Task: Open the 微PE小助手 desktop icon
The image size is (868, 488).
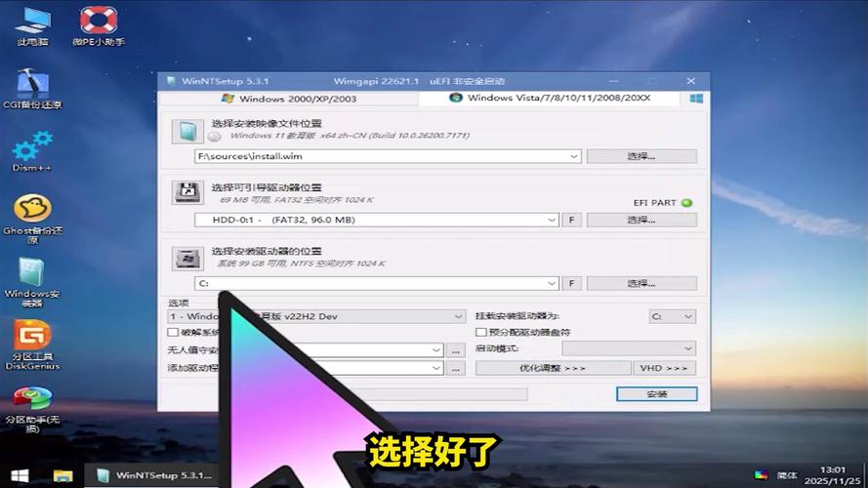Action: point(98,25)
